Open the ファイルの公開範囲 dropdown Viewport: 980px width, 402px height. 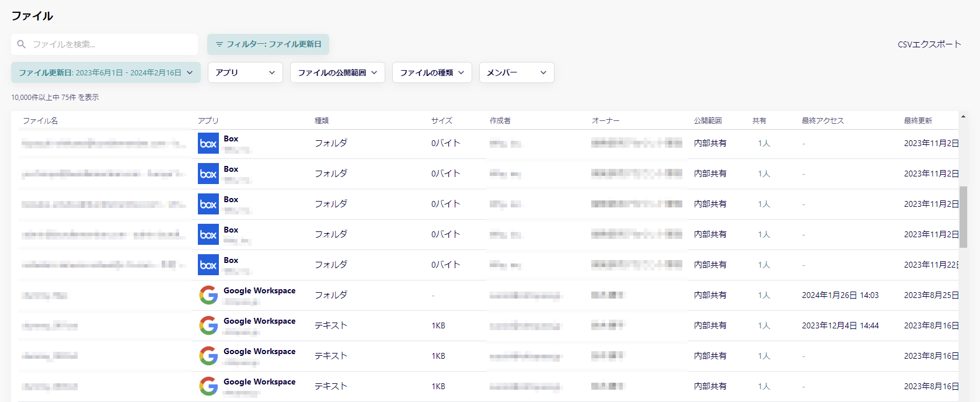coord(337,72)
